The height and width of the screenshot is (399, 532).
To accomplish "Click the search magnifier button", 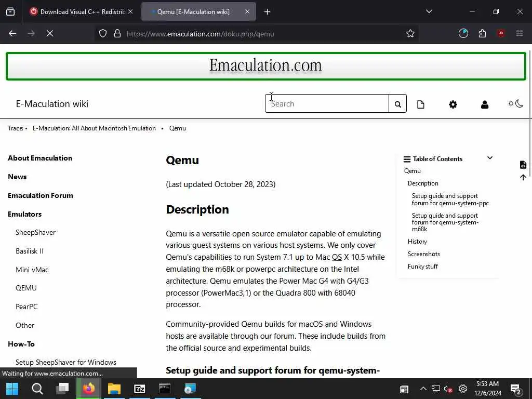I will [x=397, y=104].
